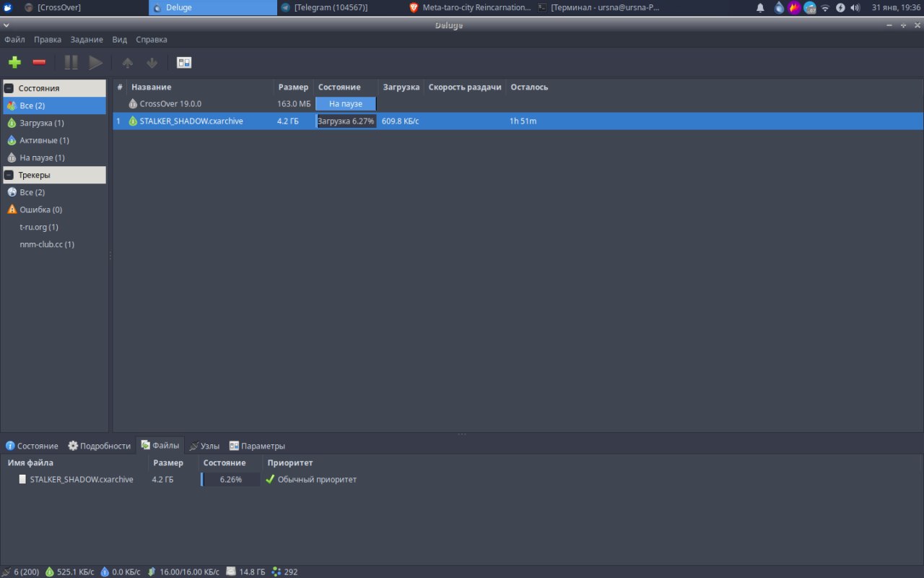The image size is (924, 578).
Task: Open the Wi-Fi network tray icon
Action: (x=825, y=7)
